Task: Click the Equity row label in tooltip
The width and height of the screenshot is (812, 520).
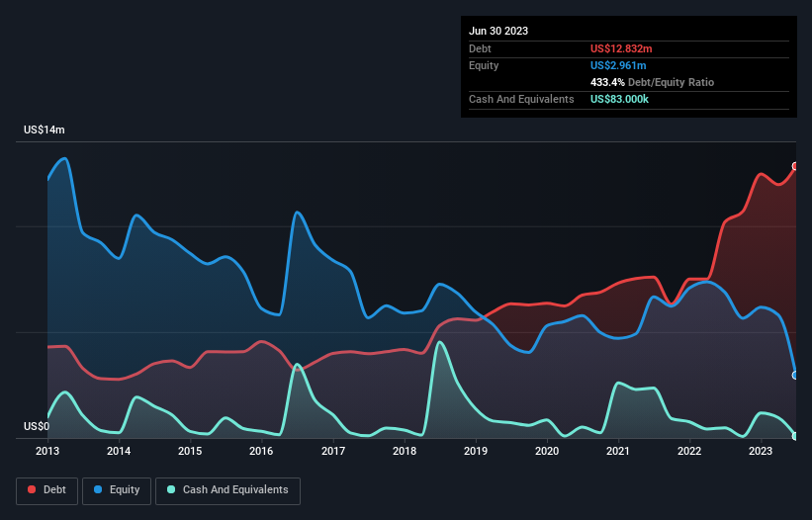Action: coord(484,65)
